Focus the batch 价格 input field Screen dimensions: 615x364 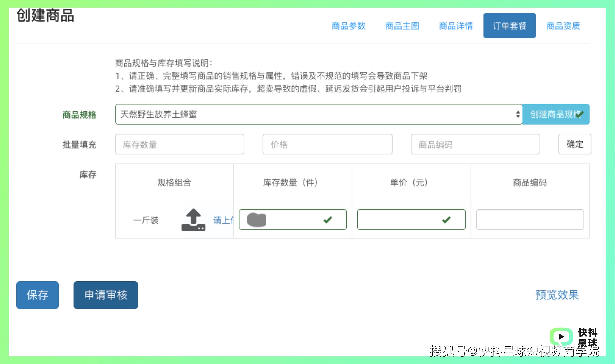pyautogui.click(x=327, y=144)
